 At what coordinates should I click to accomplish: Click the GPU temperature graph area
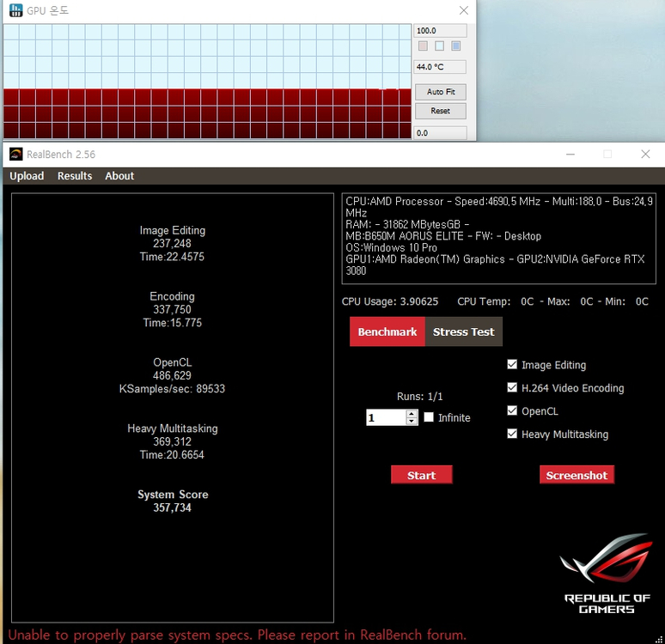[x=207, y=81]
